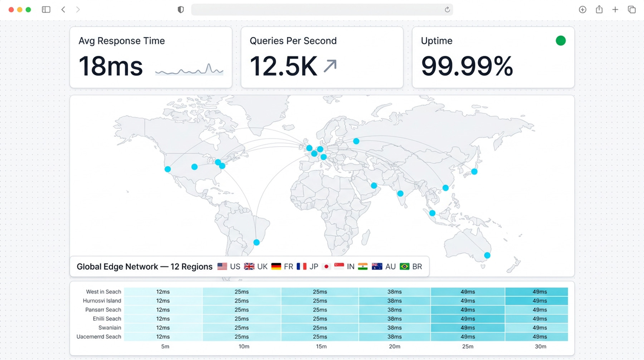
Task: Click the '10m' column axis label
Action: coord(244,346)
